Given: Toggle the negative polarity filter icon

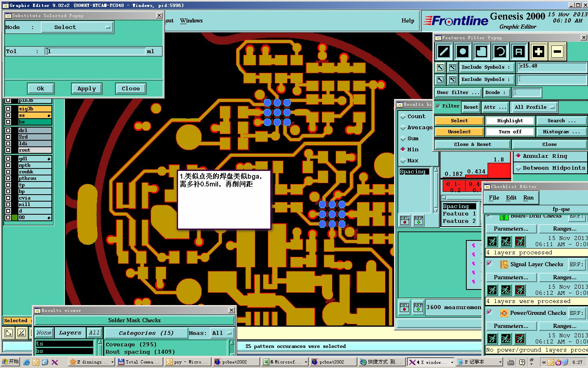Looking at the screenshot, I should [557, 52].
